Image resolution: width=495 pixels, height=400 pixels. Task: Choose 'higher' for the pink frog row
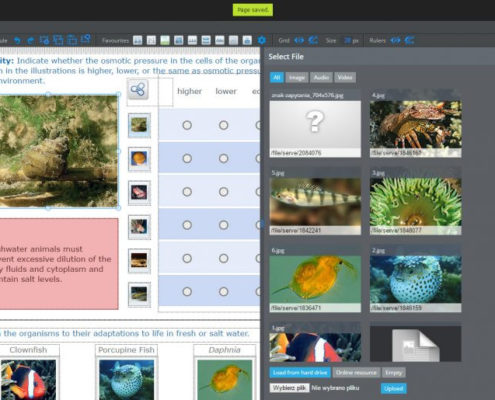[187, 192]
